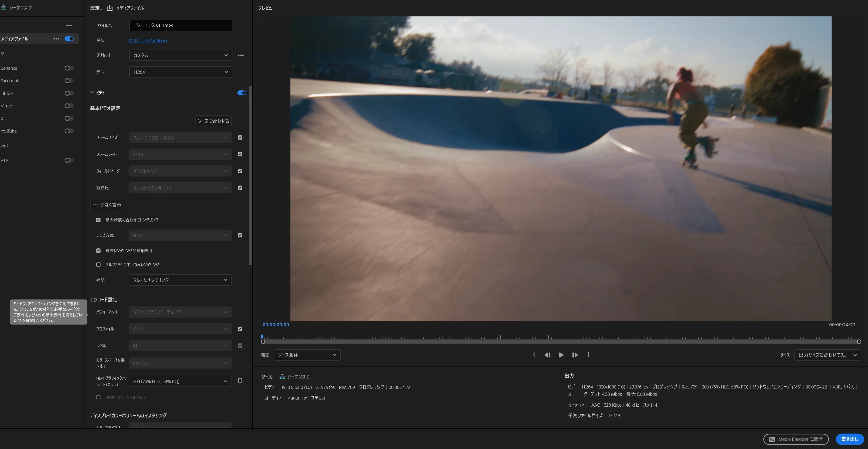The image size is (868, 449).
Task: Turn off the ビデオ section toggle
Action: pyautogui.click(x=241, y=93)
